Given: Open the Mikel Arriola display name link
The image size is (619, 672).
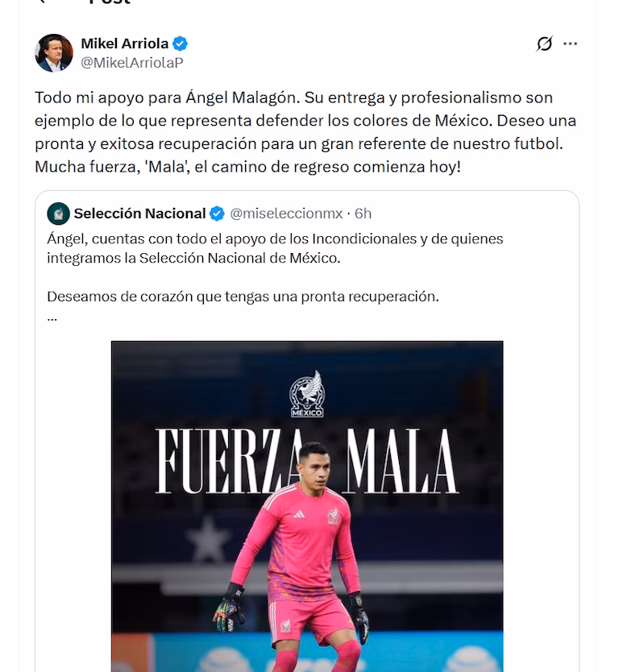Looking at the screenshot, I should 125,44.
